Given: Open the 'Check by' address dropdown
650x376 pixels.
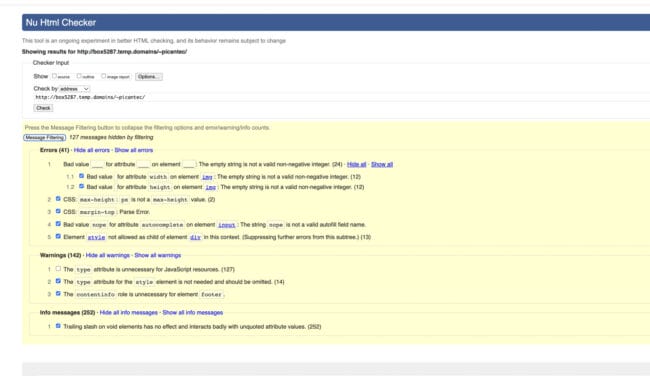Looking at the screenshot, I should [74, 89].
